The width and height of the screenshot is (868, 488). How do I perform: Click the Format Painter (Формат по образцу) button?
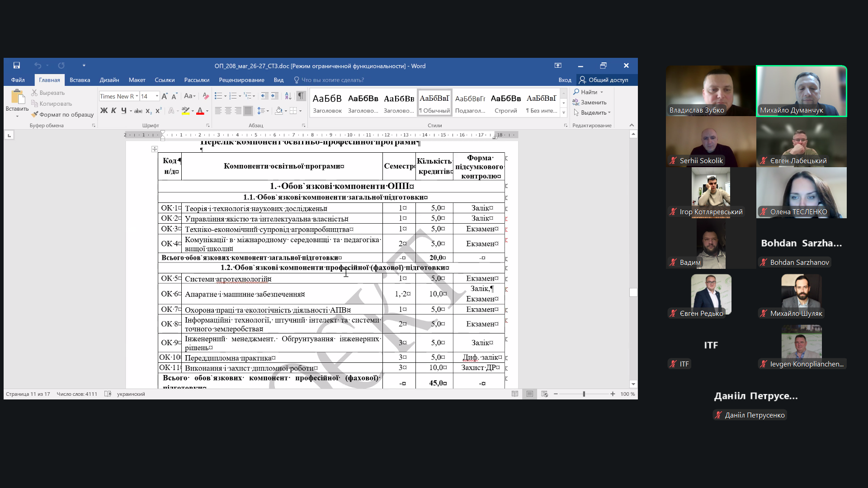62,114
